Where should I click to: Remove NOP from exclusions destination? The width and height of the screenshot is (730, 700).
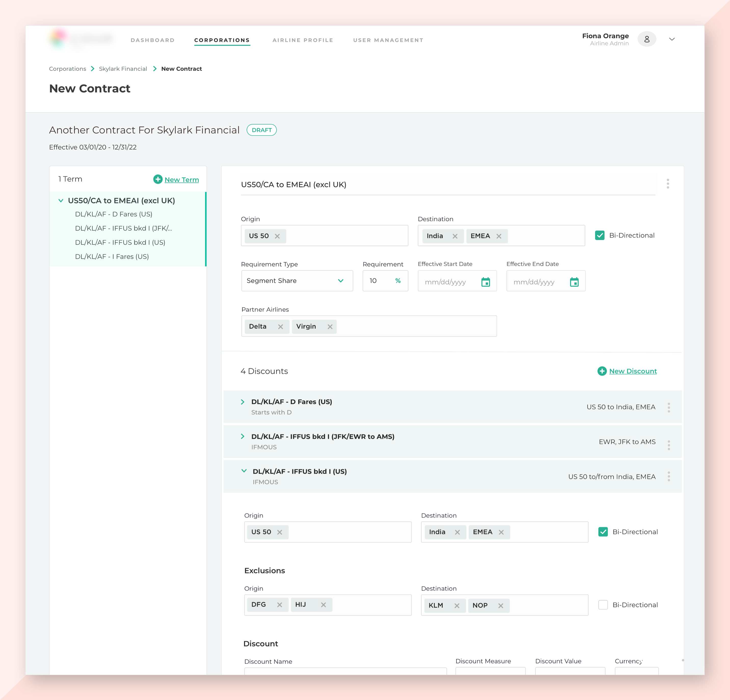501,606
